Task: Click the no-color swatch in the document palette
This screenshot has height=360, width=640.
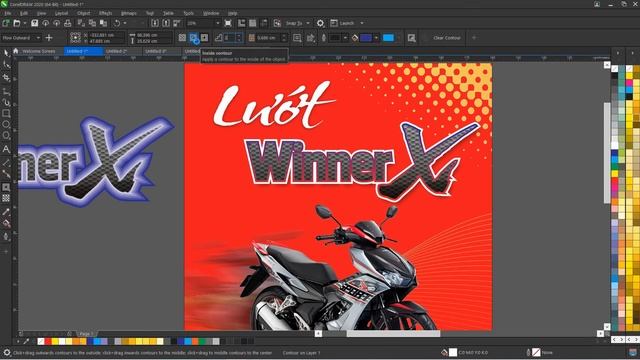Action: coord(40,341)
